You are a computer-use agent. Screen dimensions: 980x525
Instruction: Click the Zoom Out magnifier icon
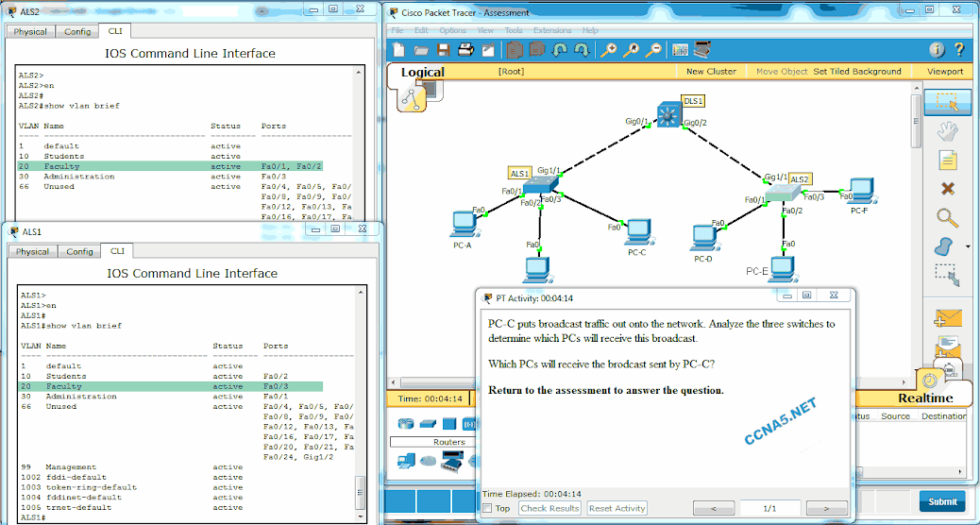(x=653, y=50)
